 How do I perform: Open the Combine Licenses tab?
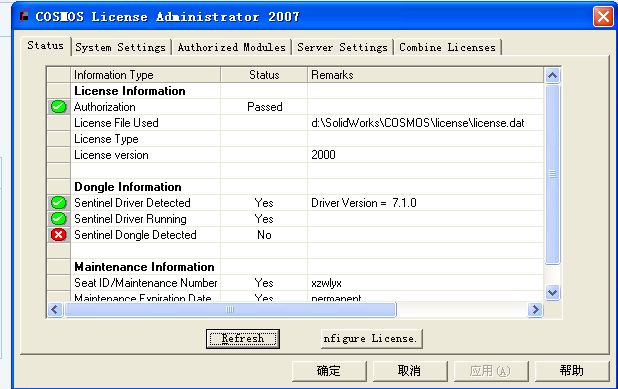coord(447,47)
